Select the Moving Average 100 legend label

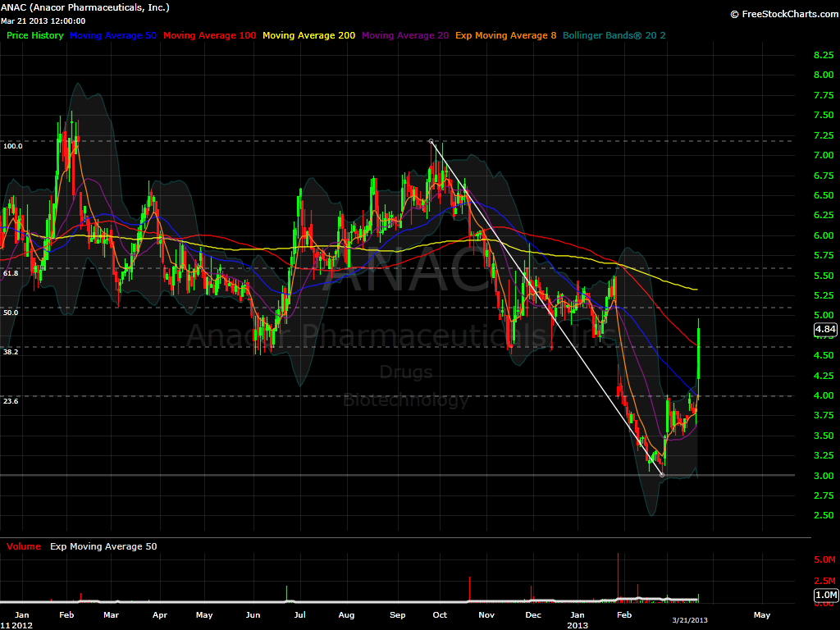pos(209,35)
